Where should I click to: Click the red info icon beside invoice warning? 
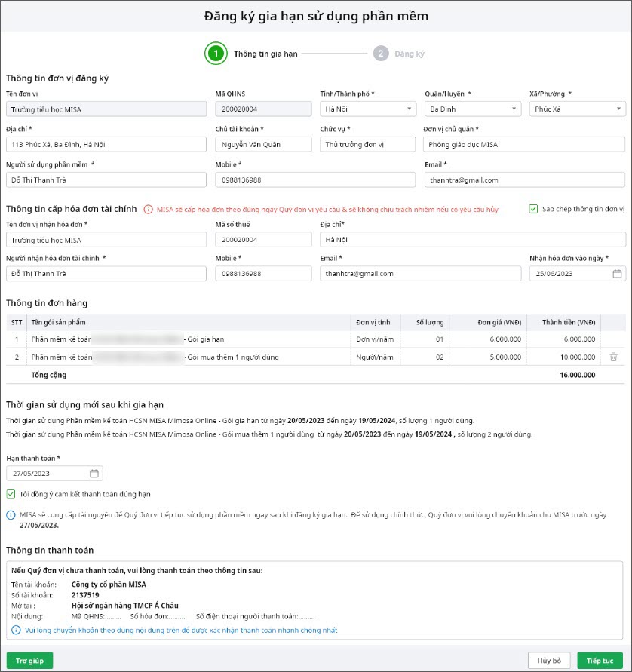[149, 210]
